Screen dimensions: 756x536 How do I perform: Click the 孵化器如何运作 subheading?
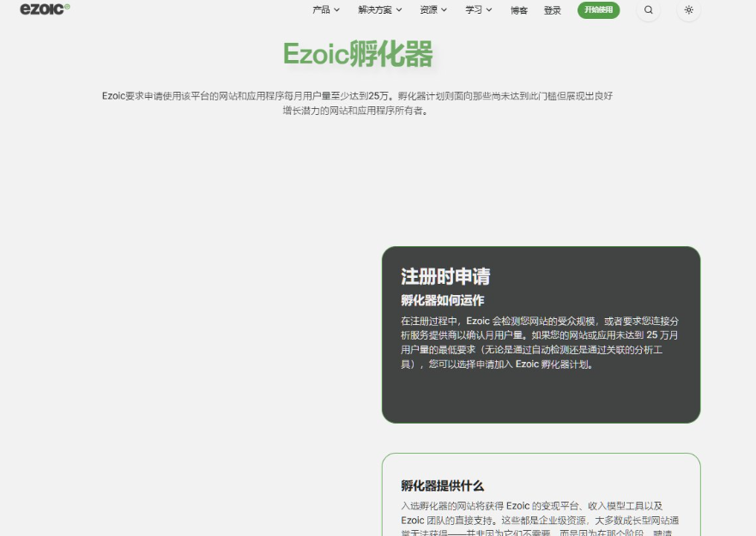(442, 300)
